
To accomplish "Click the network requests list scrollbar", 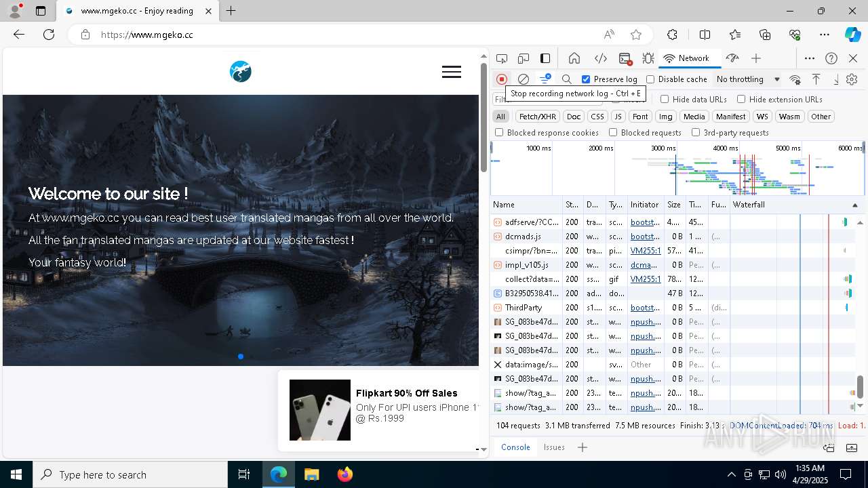I will click(x=860, y=387).
